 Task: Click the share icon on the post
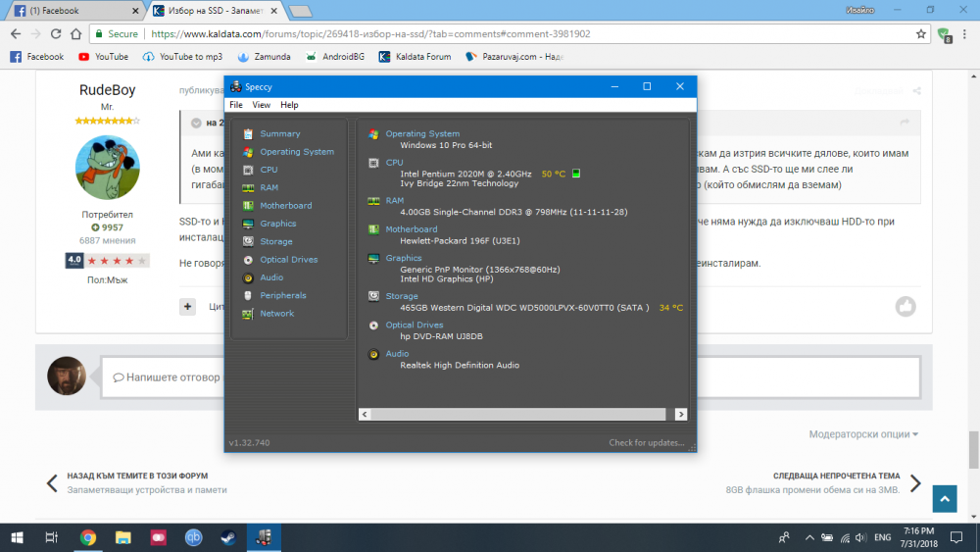pyautogui.click(x=917, y=91)
